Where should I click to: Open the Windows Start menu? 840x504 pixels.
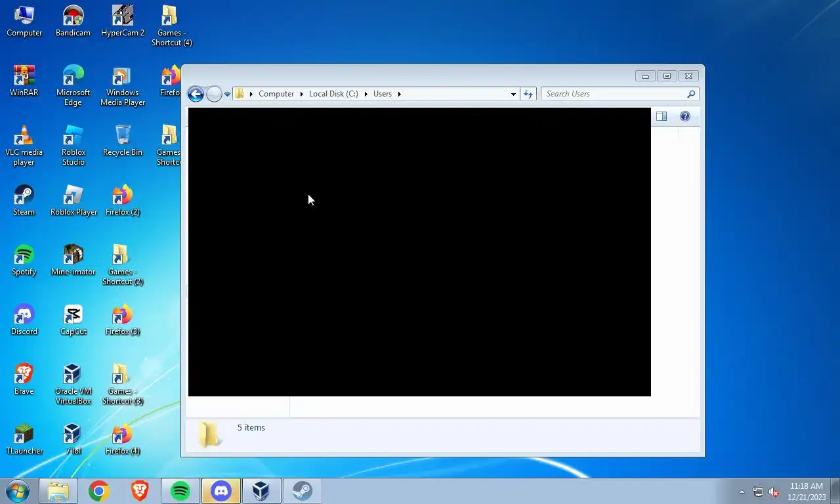click(17, 491)
